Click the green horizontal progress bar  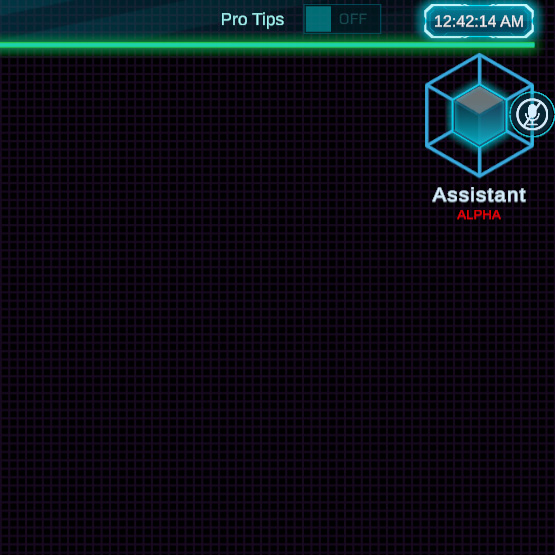(267, 45)
